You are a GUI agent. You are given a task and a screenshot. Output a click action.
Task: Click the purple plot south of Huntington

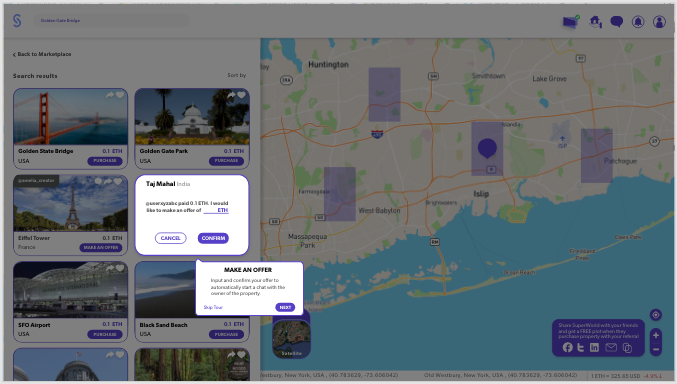point(384,94)
